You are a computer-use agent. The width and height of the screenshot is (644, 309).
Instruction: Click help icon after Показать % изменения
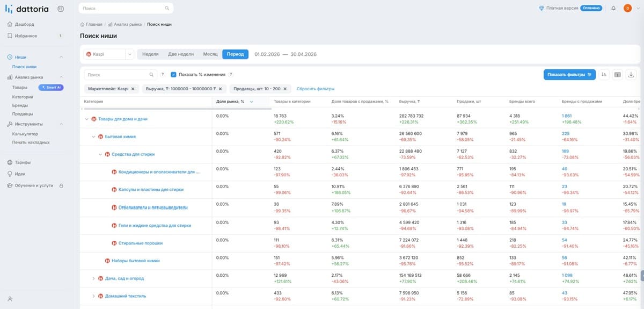pos(231,75)
